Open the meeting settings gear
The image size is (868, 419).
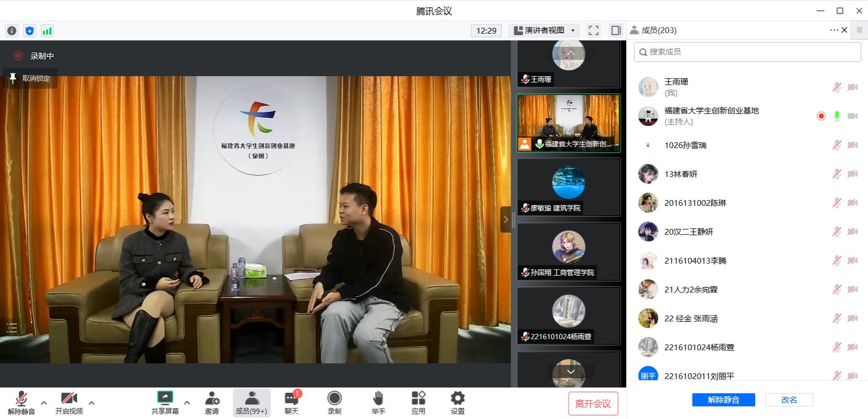pos(458,403)
